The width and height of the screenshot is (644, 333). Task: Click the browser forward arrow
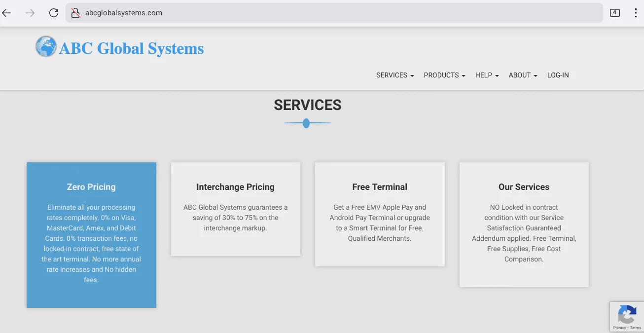[x=30, y=13]
